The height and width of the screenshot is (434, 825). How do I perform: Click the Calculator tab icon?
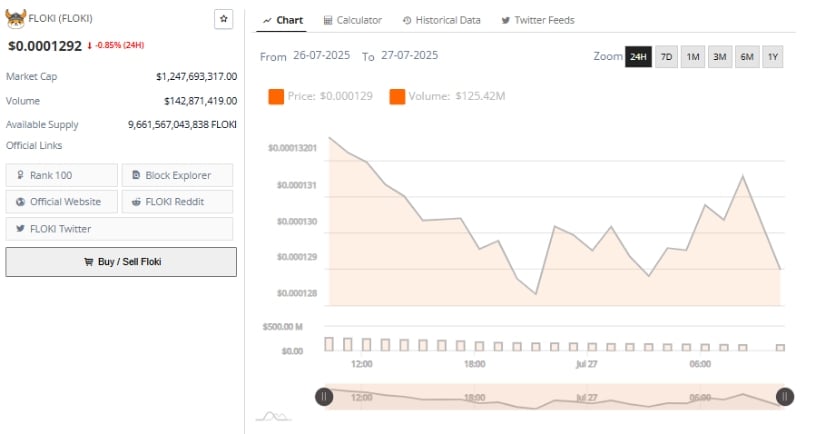(328, 21)
